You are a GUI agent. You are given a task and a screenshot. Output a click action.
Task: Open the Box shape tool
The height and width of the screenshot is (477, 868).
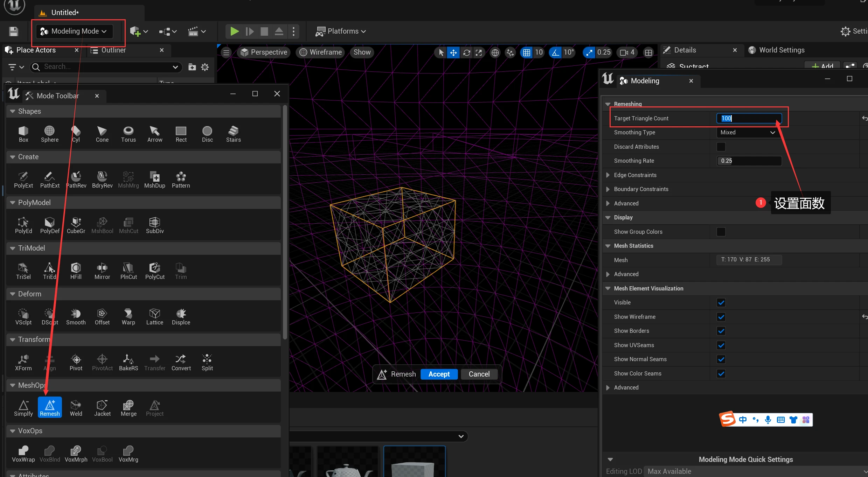click(23, 134)
